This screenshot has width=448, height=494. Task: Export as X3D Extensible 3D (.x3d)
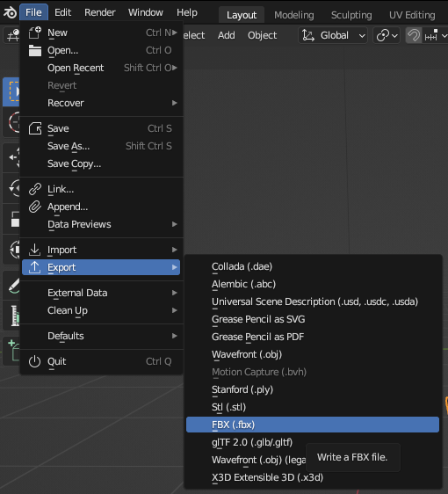(313, 477)
